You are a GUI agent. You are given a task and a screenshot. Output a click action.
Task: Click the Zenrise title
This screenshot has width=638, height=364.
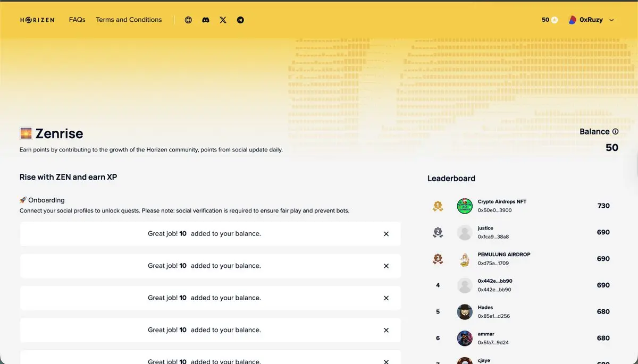[59, 134]
